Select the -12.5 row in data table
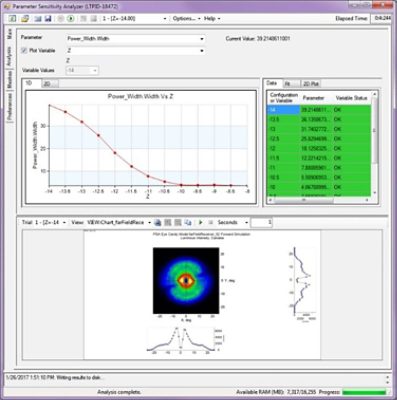 319,139
